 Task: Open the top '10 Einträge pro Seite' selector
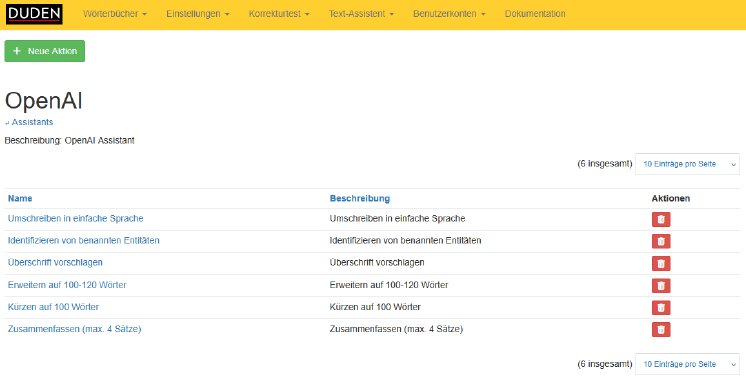pyautogui.click(x=687, y=164)
